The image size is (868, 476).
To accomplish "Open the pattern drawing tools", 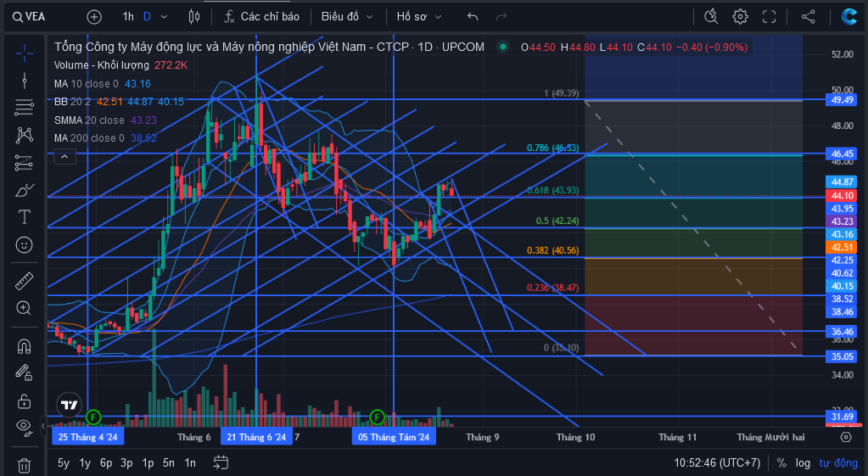I will 24,135.
